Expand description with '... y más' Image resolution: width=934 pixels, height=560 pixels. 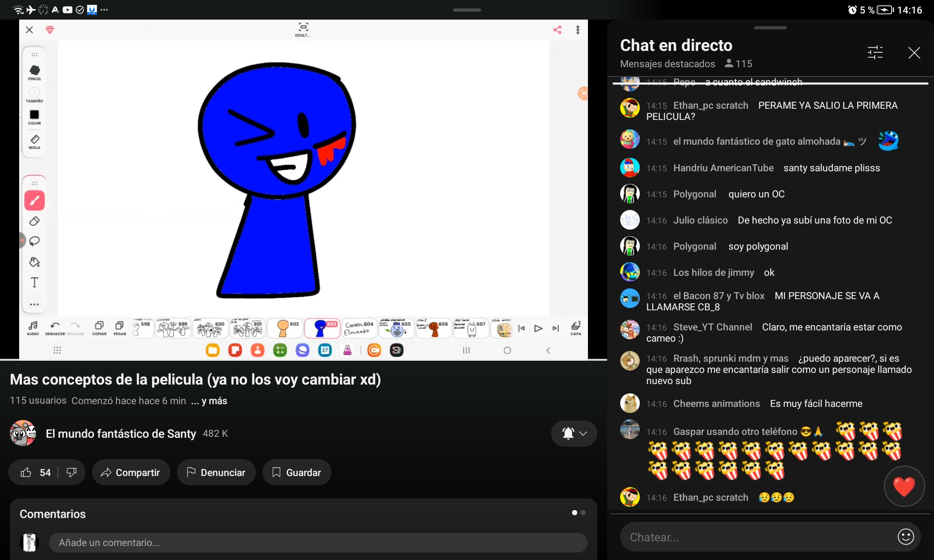tap(209, 401)
